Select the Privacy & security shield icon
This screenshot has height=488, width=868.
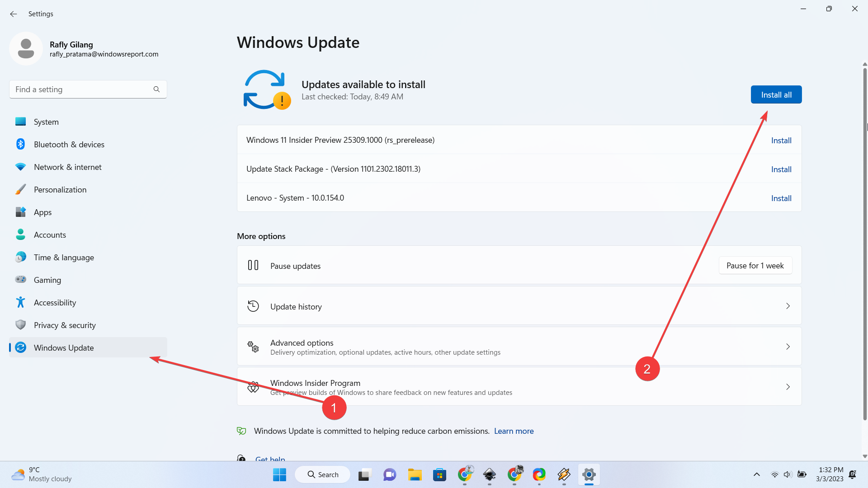tap(21, 325)
